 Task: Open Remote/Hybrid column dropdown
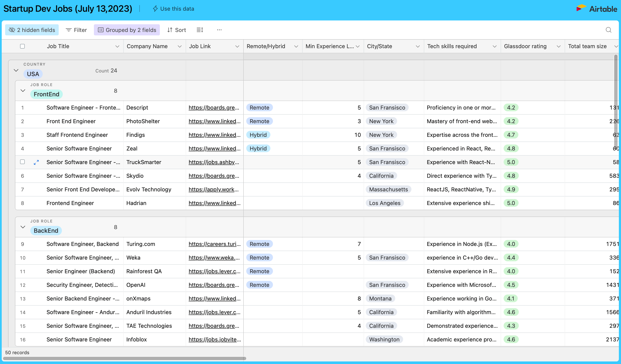[x=296, y=46]
